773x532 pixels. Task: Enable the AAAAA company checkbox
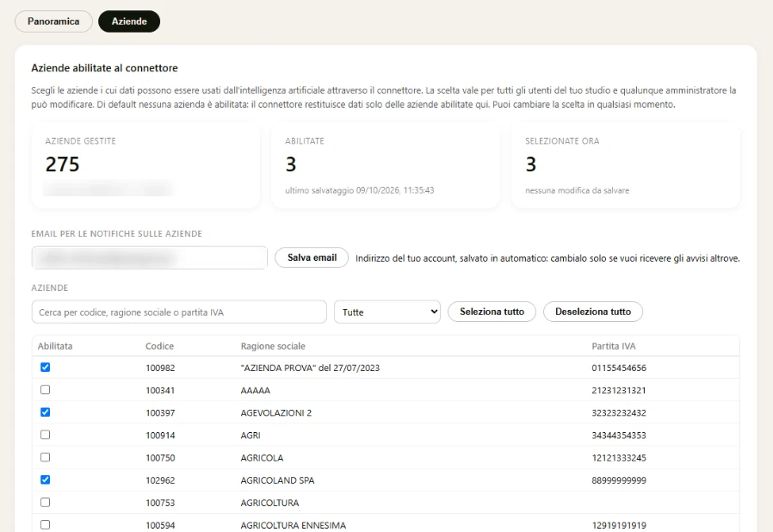[x=46, y=390]
